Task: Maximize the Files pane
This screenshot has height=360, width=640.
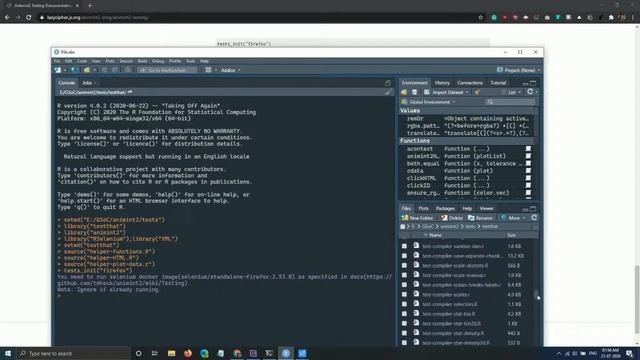Action: coord(533,209)
